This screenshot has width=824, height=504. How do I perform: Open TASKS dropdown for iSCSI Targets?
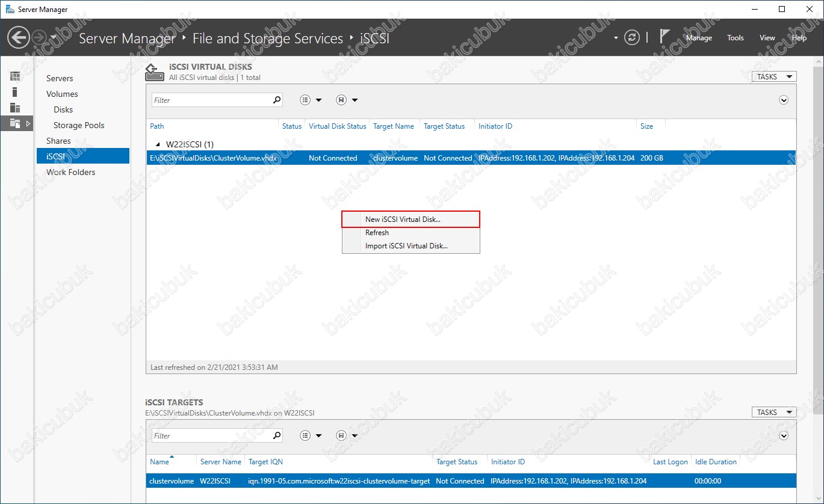[x=774, y=412]
